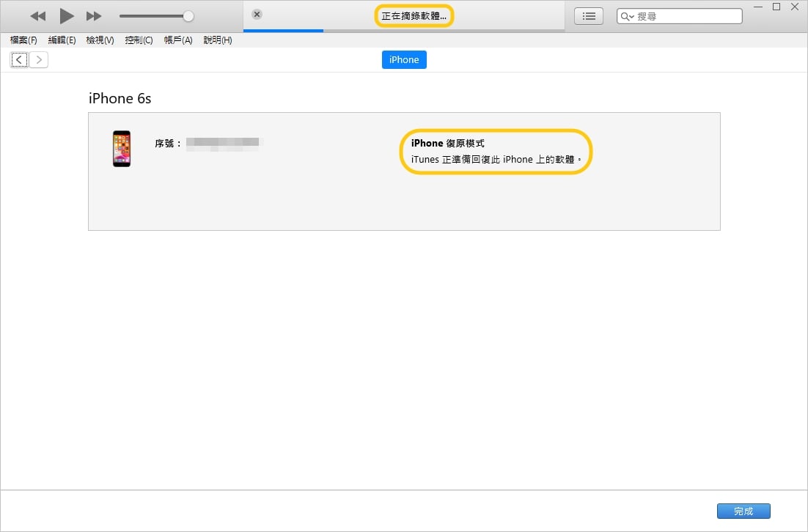Click the 正在擷錄軟體 status text
The height and width of the screenshot is (532, 808).
click(414, 16)
